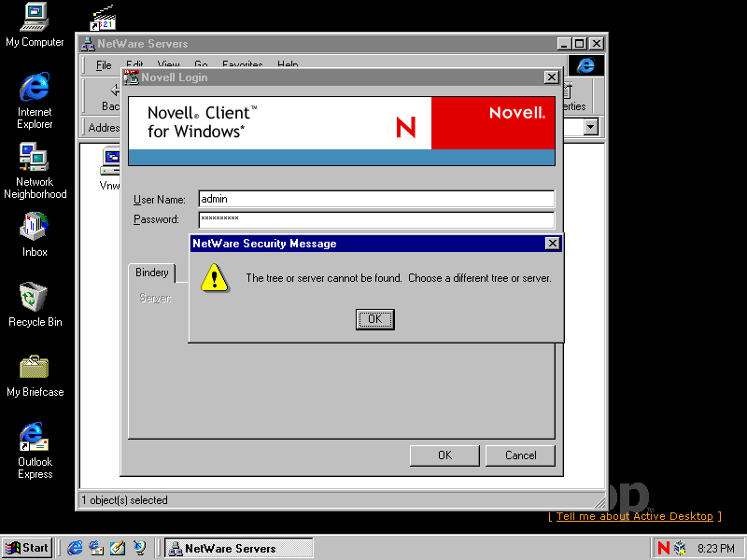747x560 pixels.
Task: Click the NetWare Servers taskbar button
Action: point(239,548)
